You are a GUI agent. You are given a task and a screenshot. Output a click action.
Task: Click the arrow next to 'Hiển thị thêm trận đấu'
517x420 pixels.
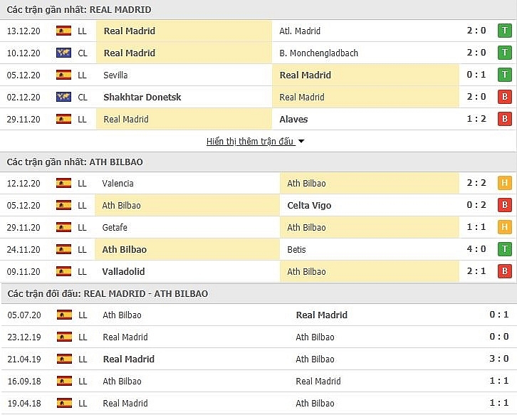(x=301, y=141)
